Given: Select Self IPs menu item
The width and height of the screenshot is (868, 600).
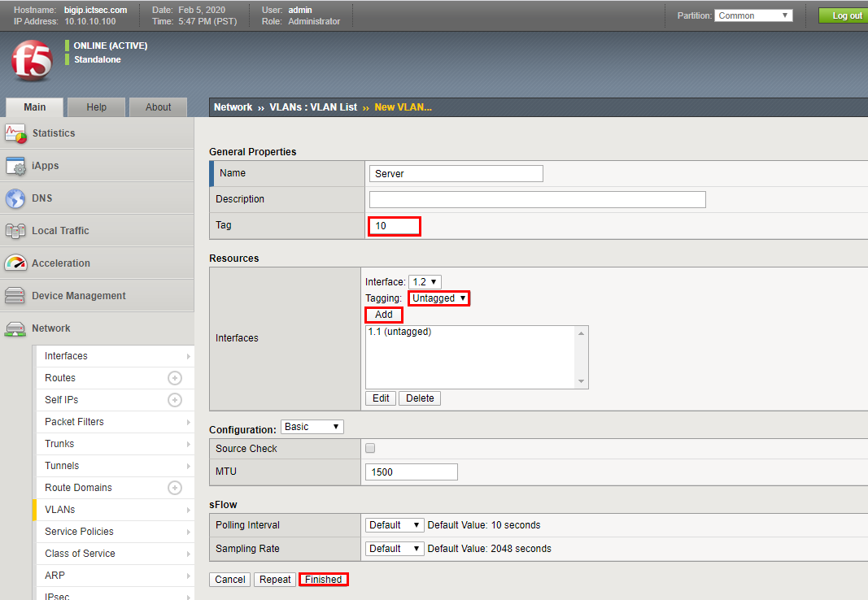Looking at the screenshot, I should point(62,400).
